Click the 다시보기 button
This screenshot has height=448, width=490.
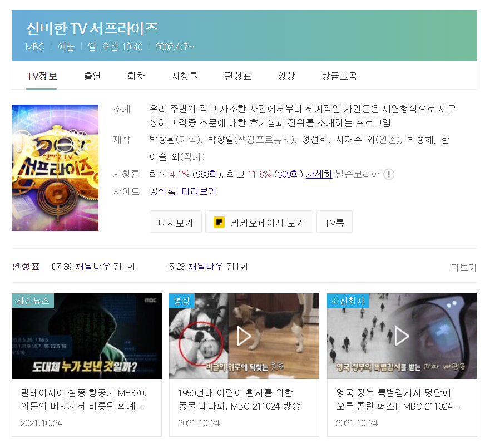[x=176, y=222]
